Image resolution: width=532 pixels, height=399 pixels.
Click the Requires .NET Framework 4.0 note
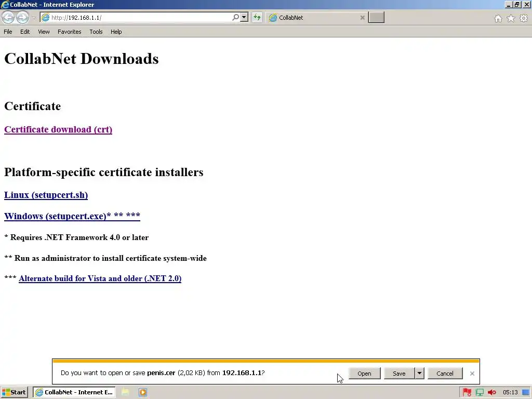click(x=76, y=237)
